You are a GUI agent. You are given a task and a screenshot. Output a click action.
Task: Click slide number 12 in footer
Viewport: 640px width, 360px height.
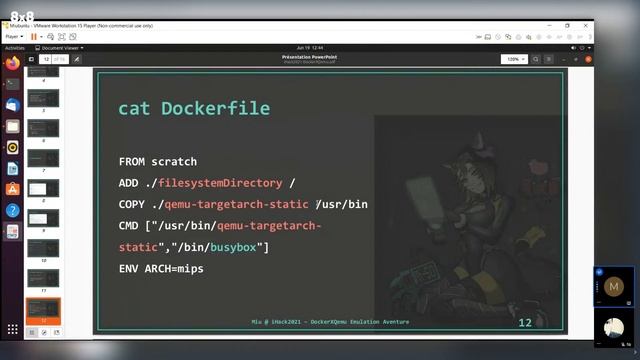pyautogui.click(x=525, y=323)
